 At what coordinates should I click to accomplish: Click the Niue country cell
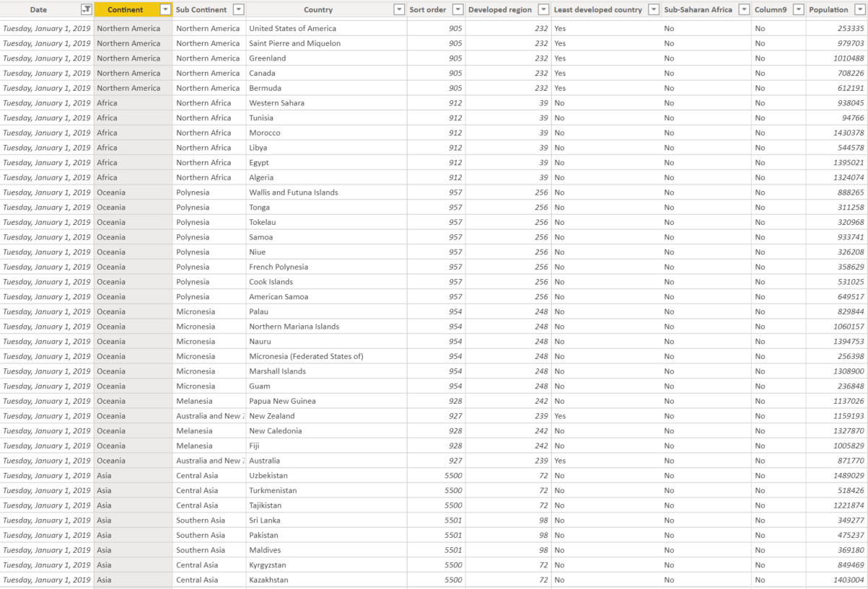[326, 252]
